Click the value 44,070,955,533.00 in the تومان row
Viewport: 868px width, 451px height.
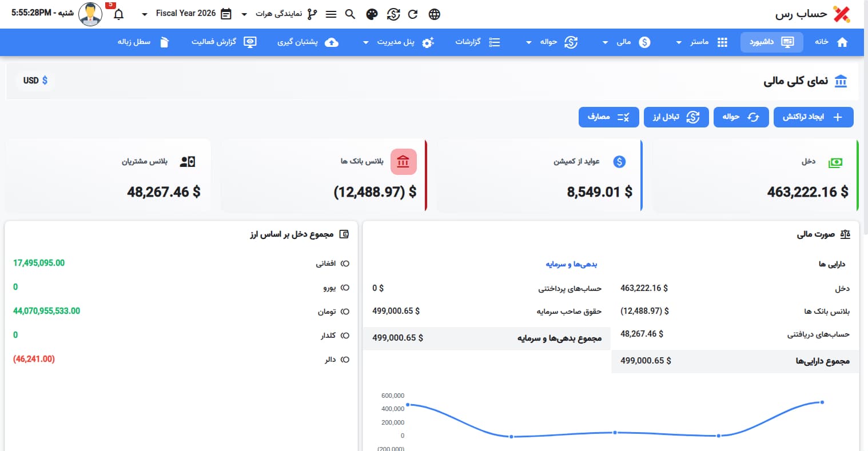click(x=47, y=311)
